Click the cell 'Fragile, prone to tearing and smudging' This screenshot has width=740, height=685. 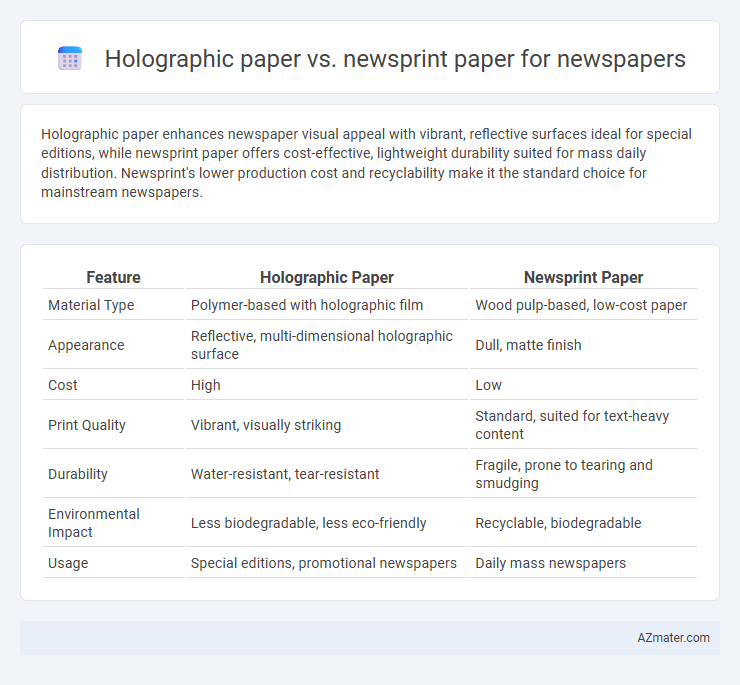[x=564, y=474]
